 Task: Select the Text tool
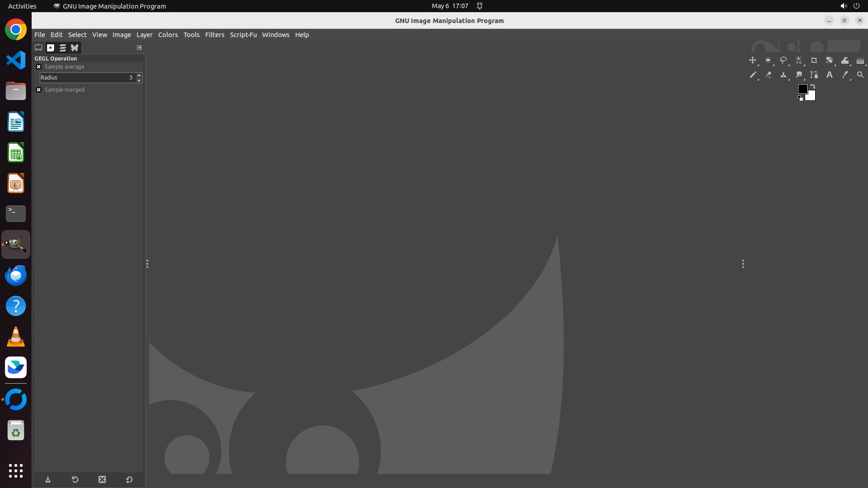(829, 75)
